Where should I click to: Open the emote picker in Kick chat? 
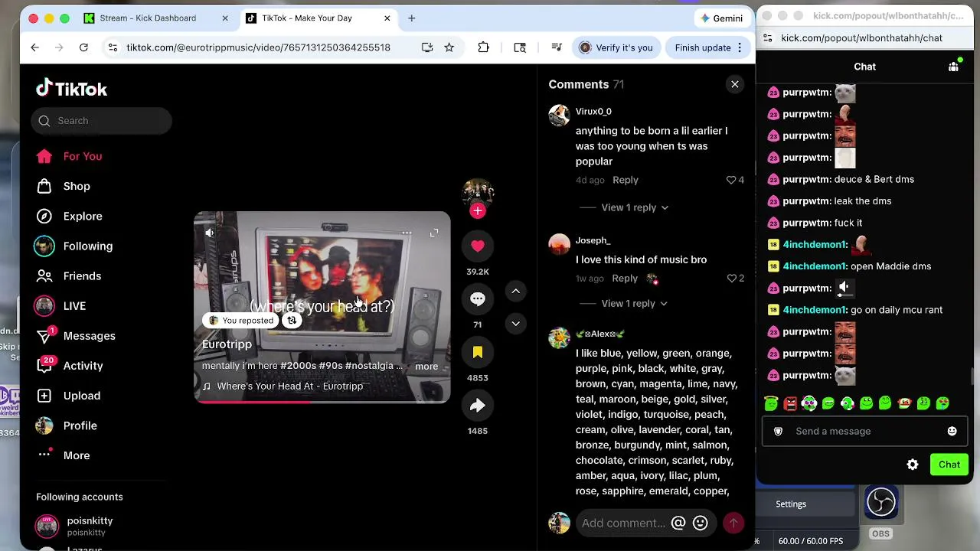[952, 431]
